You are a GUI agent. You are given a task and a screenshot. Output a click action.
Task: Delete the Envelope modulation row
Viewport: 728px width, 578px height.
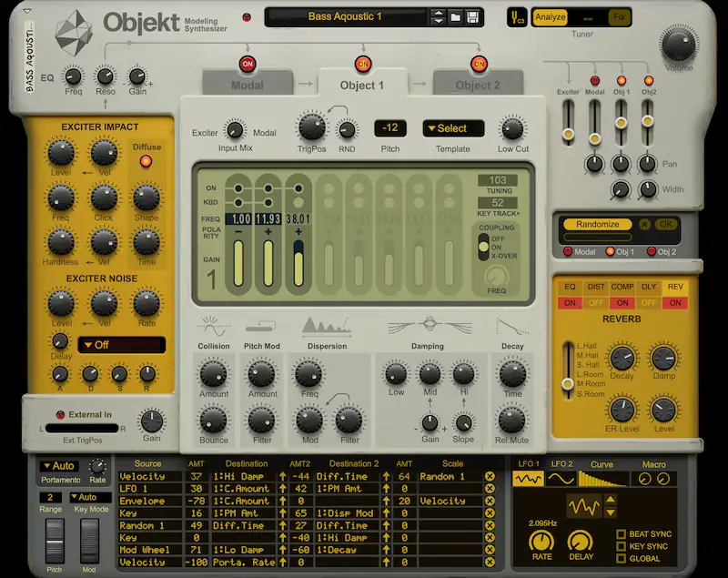pos(490,501)
